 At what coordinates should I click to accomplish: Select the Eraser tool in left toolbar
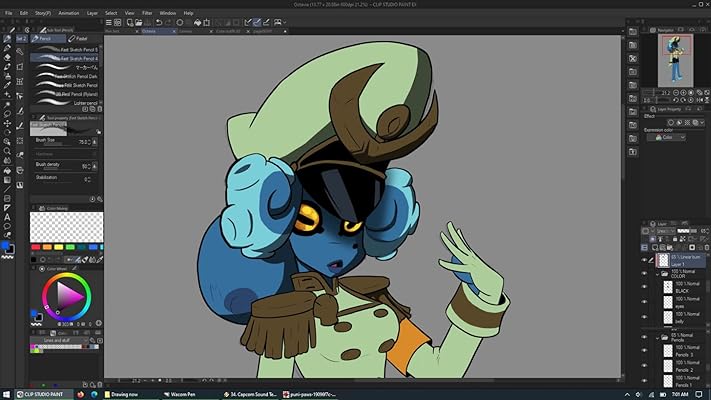(x=8, y=58)
